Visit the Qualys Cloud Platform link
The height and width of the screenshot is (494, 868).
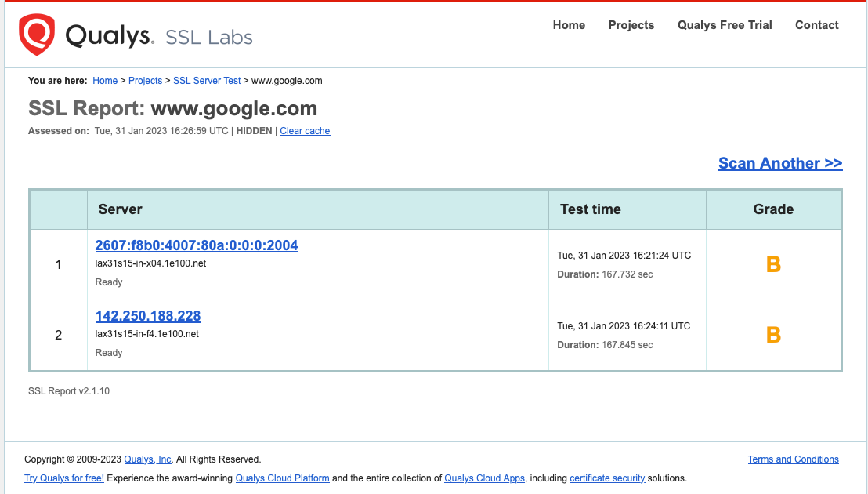pos(282,478)
